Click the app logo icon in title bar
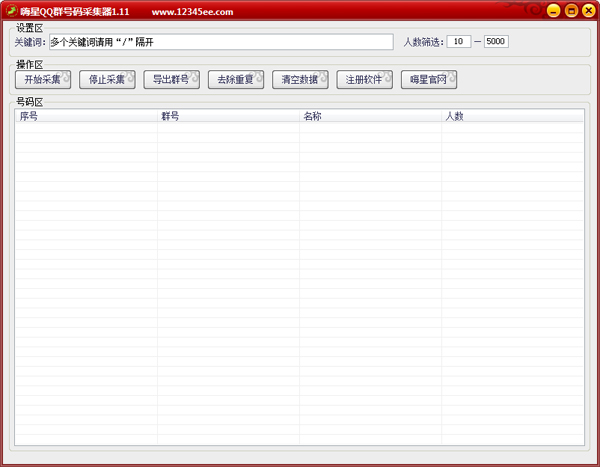Image resolution: width=600 pixels, height=467 pixels. 10,11
